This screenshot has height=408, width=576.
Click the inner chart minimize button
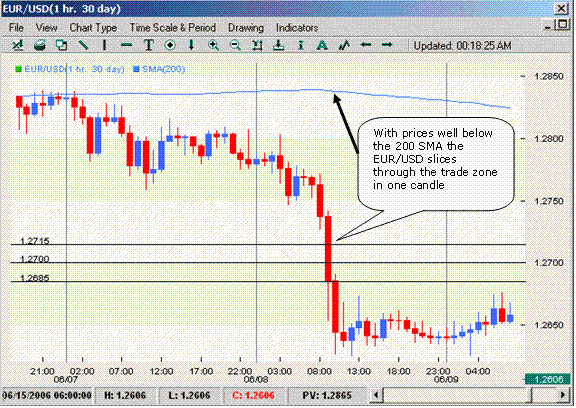tap(548, 26)
